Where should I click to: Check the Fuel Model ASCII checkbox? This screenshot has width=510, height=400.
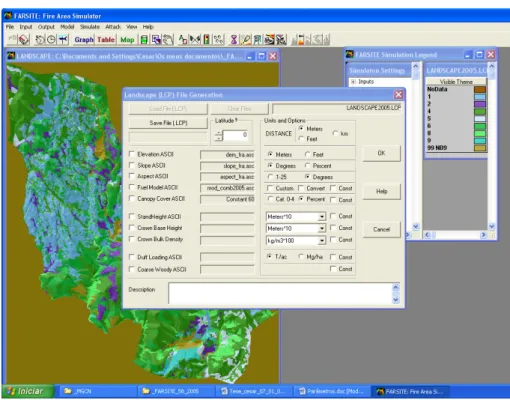click(132, 187)
